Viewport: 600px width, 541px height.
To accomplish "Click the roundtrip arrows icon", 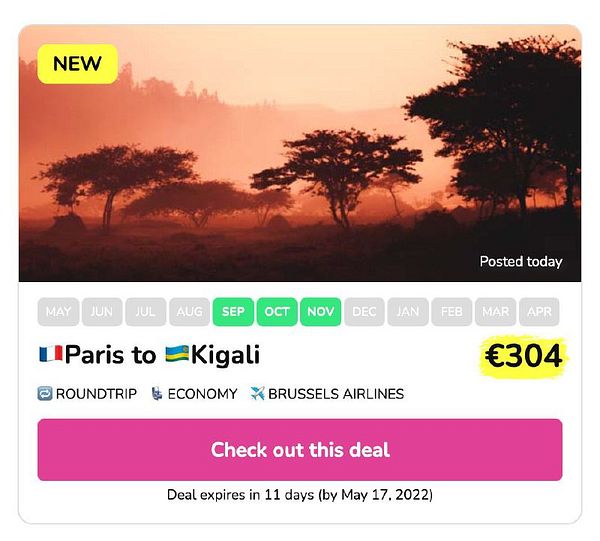I will pos(45,393).
